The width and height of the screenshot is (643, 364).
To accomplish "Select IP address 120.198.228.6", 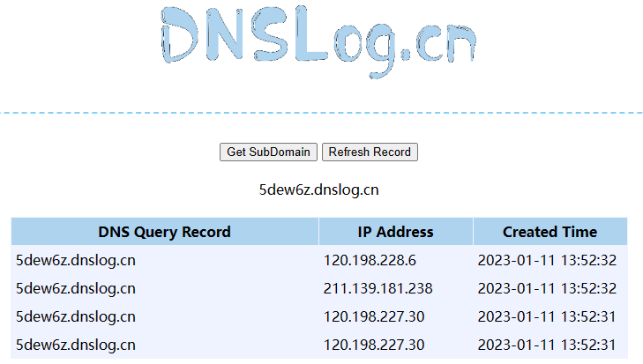I will (x=370, y=260).
